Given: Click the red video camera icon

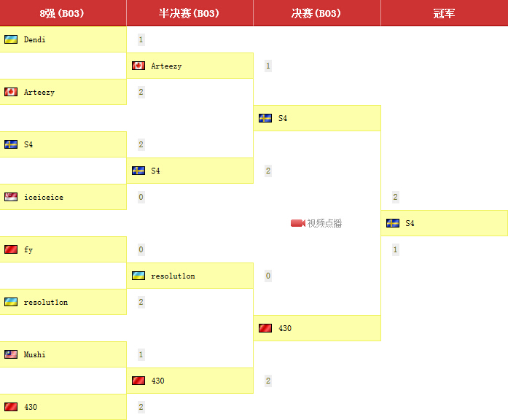Looking at the screenshot, I should 297,223.
